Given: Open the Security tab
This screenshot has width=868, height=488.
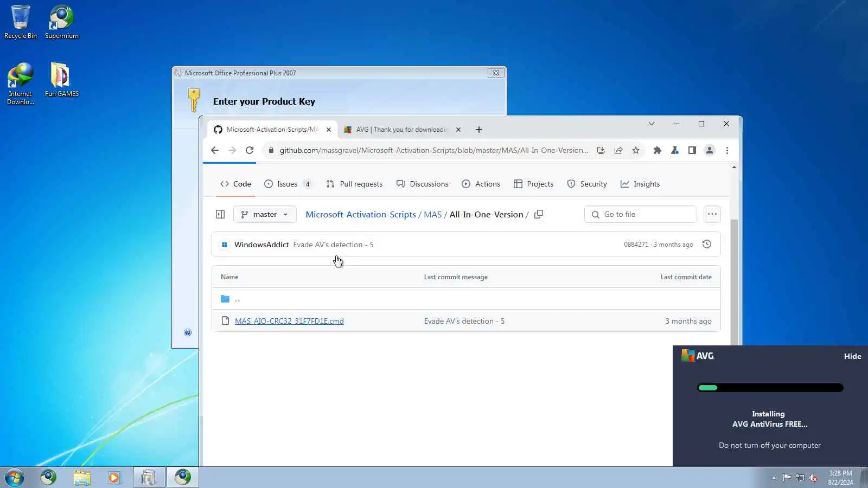Looking at the screenshot, I should click(x=587, y=184).
